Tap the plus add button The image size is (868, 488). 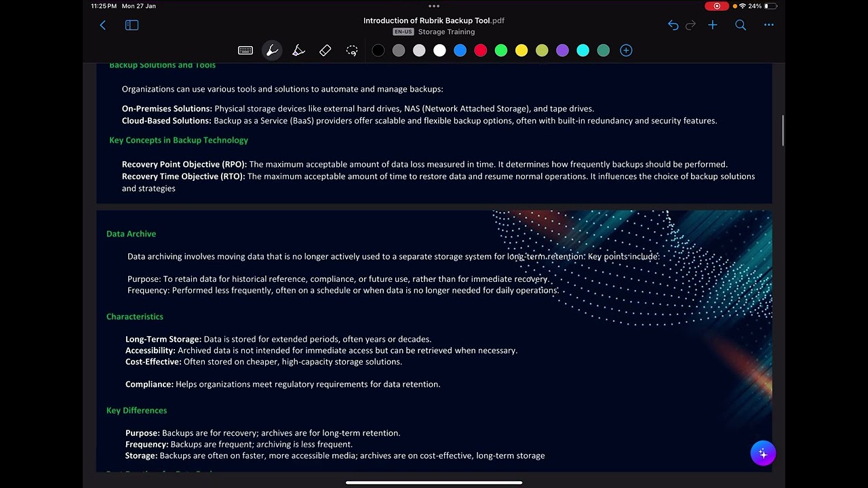point(713,25)
